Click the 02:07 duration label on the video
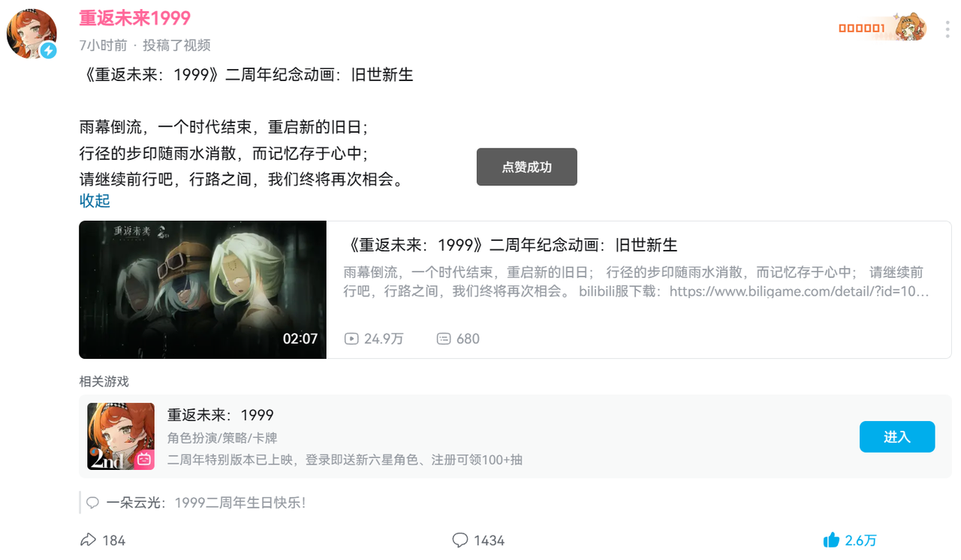 300,339
